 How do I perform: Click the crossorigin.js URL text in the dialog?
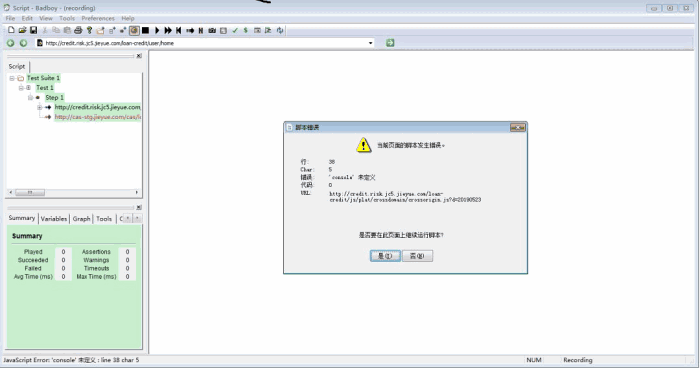tap(405, 197)
